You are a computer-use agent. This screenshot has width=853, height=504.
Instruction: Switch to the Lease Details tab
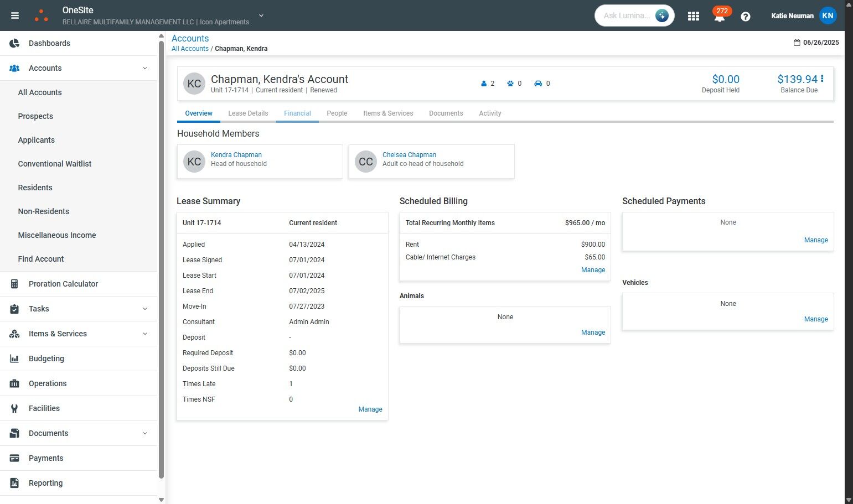tap(248, 113)
